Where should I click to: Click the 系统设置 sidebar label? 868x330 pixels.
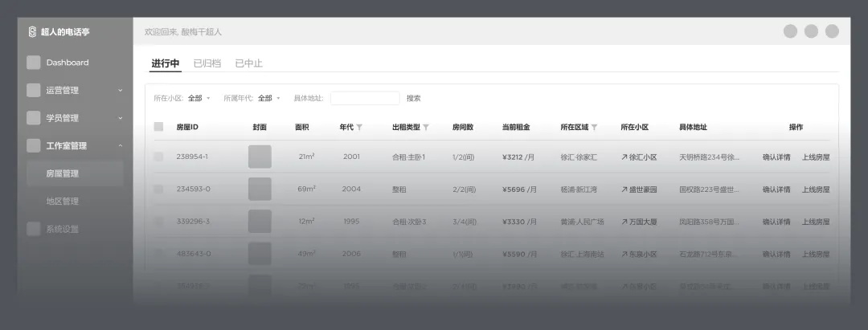(x=63, y=229)
